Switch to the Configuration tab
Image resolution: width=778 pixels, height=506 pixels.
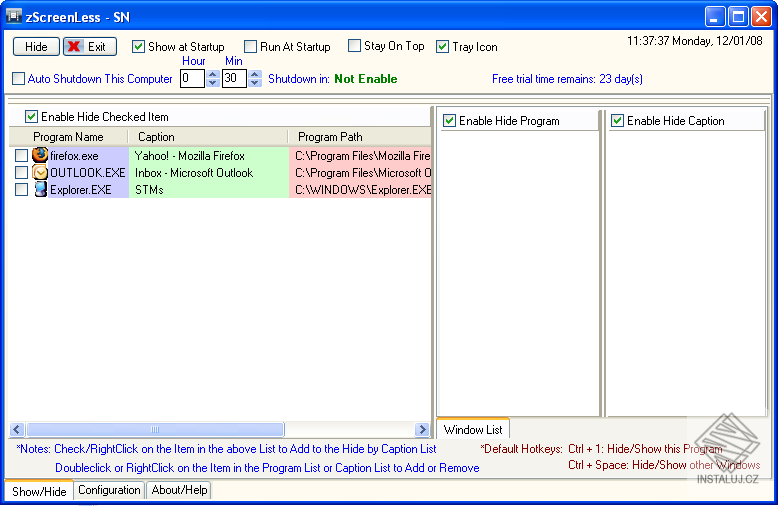point(109,490)
